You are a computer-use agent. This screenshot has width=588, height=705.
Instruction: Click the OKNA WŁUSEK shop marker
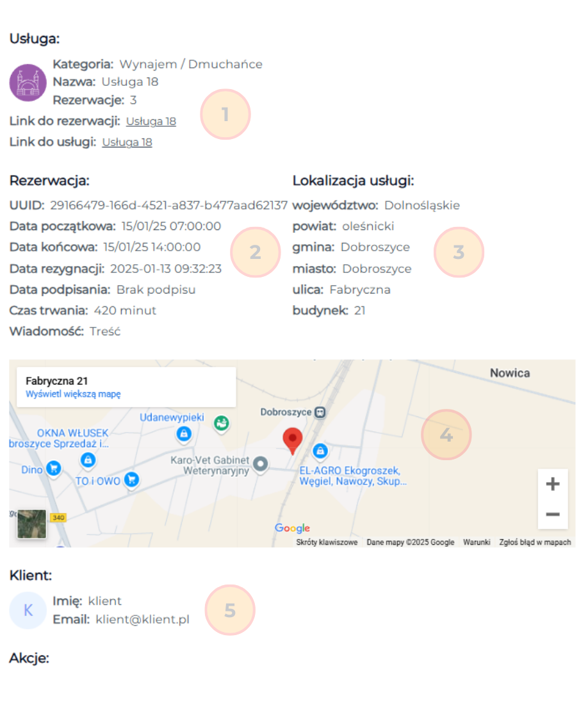click(x=88, y=460)
